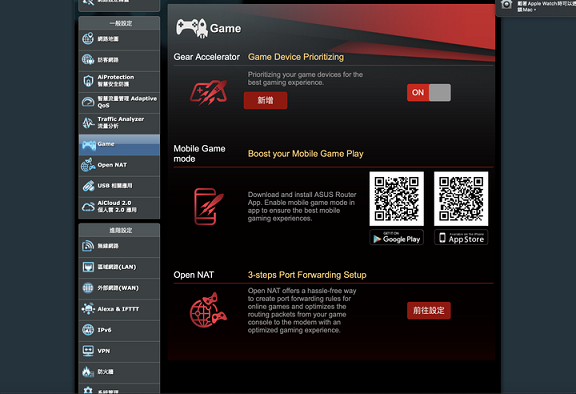This screenshot has width=576, height=394.
Task: Select the AiProtection shield icon in sidebar
Action: (88, 81)
